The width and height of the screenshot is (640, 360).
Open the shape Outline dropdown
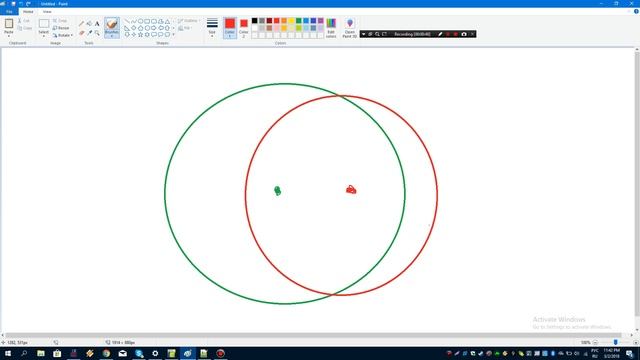pyautogui.click(x=189, y=20)
